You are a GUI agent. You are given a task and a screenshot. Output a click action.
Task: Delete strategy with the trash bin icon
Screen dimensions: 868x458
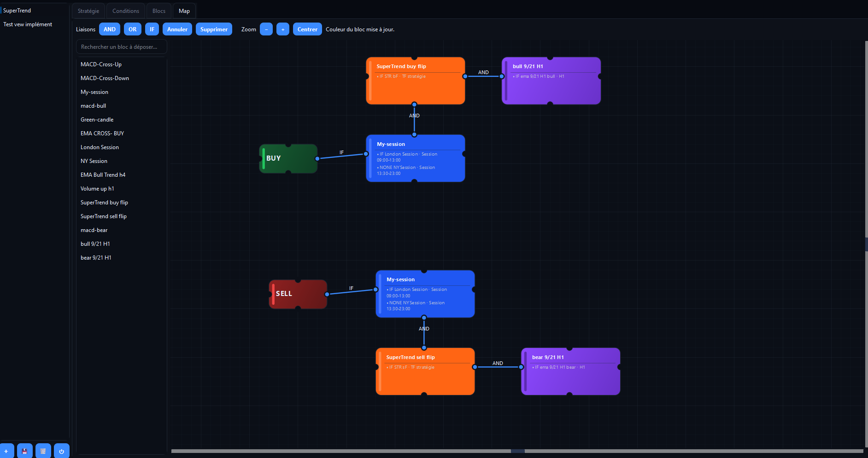(43, 451)
